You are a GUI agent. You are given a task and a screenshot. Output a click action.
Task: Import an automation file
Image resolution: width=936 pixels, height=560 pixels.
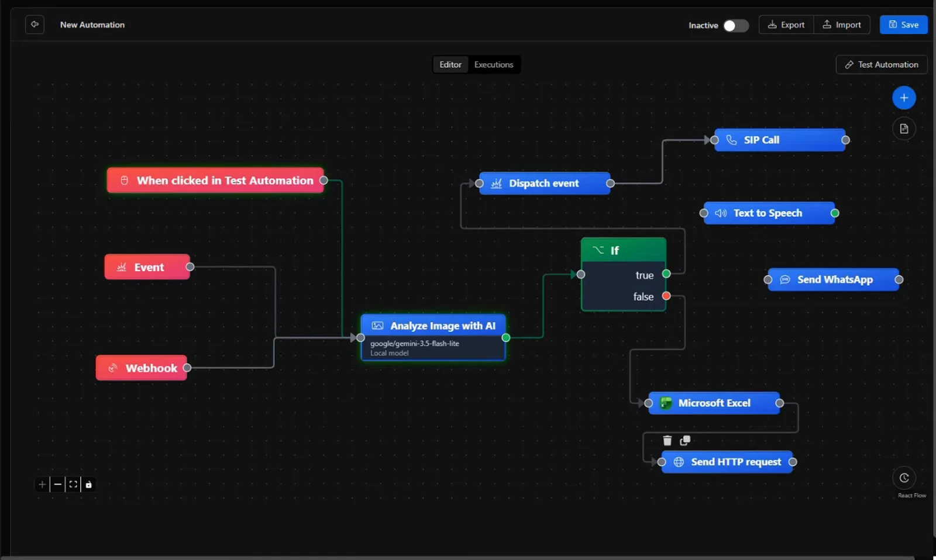tap(842, 25)
